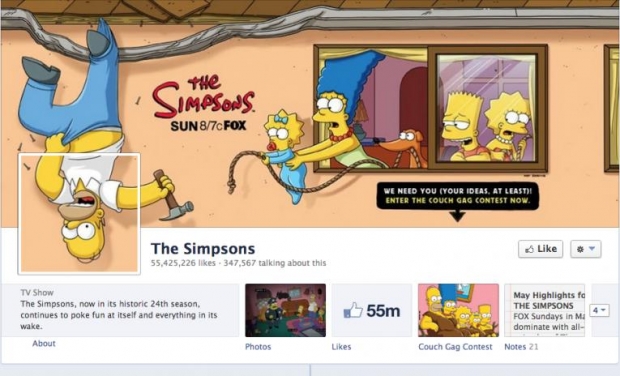This screenshot has height=376, width=620.
Task: Click the Couch Gag Contest label
Action: (x=455, y=347)
